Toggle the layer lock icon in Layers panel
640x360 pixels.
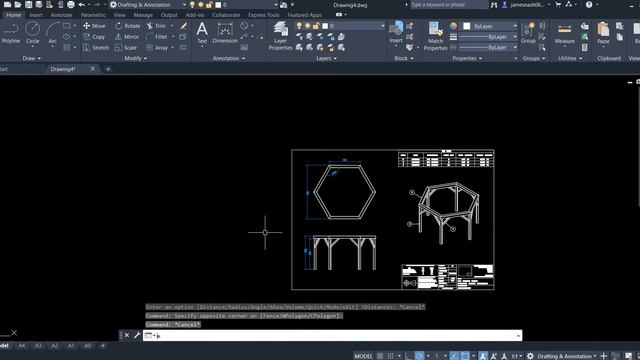tap(316, 26)
